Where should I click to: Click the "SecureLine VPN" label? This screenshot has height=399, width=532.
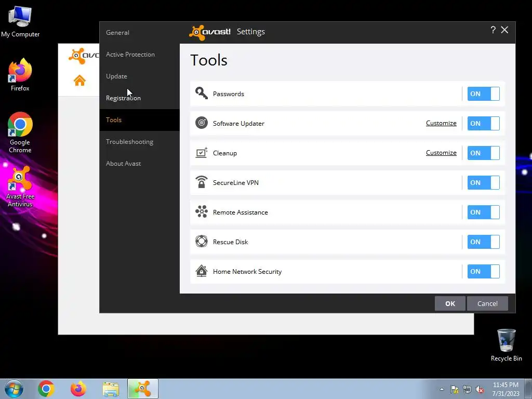tap(236, 182)
